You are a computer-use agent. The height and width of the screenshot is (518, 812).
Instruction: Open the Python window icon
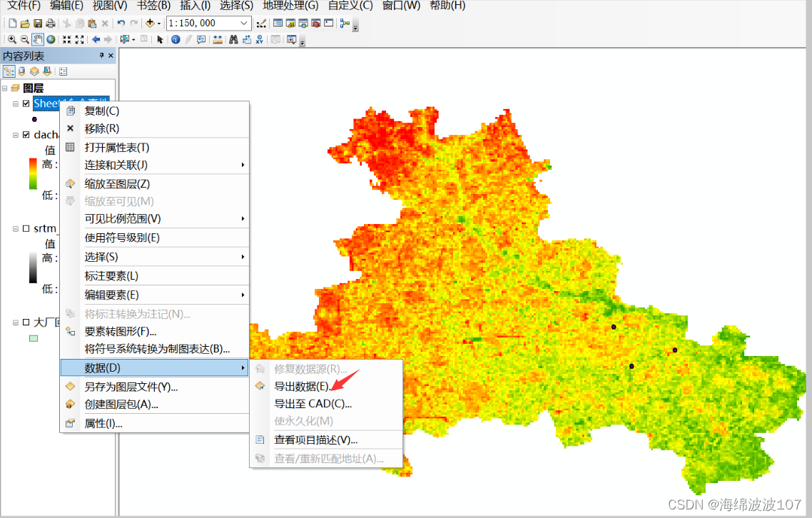(x=329, y=24)
